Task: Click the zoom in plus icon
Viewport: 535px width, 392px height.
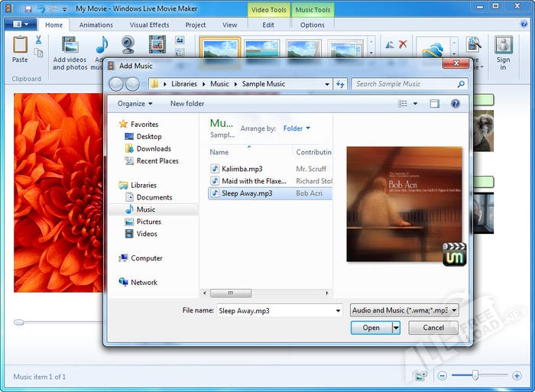Action: (517, 376)
